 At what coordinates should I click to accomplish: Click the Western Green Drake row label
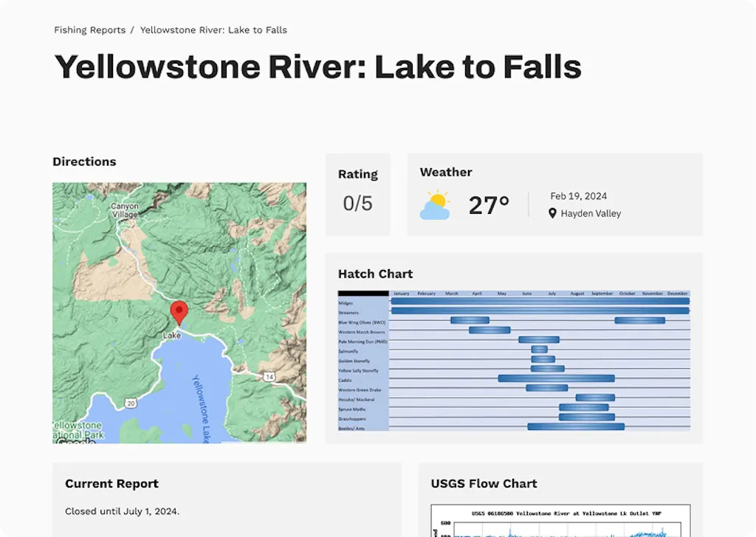click(x=360, y=389)
